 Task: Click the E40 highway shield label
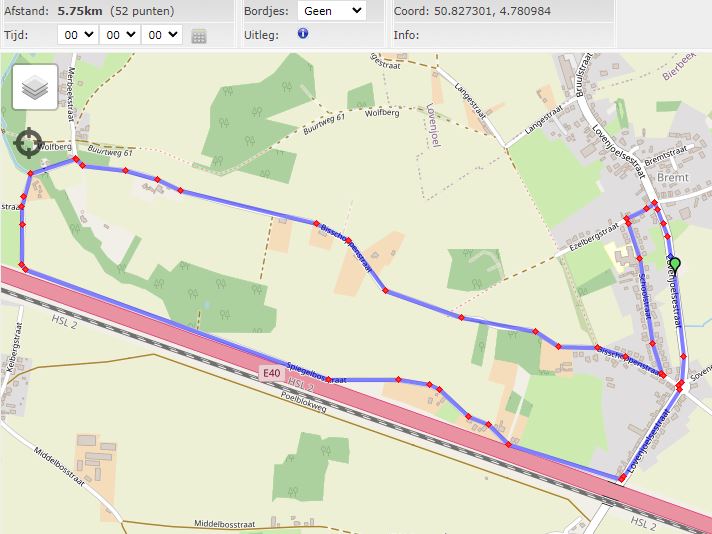pyautogui.click(x=270, y=373)
